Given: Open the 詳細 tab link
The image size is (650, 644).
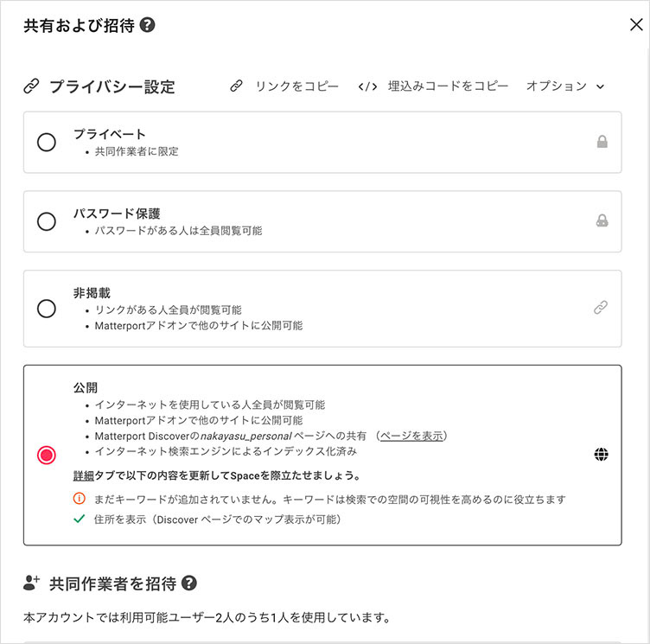Looking at the screenshot, I should (84, 475).
